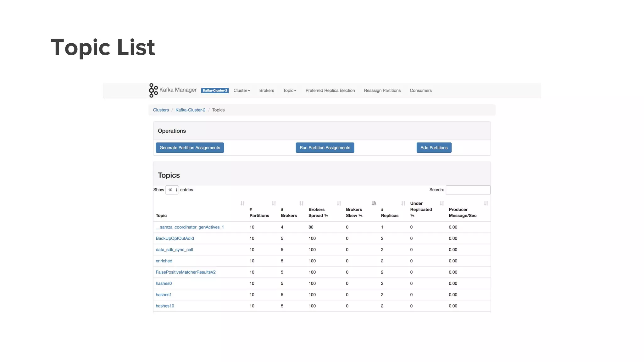This screenshot has height=362, width=644.
Task: Open the hashes10 topic link
Action: (x=165, y=306)
